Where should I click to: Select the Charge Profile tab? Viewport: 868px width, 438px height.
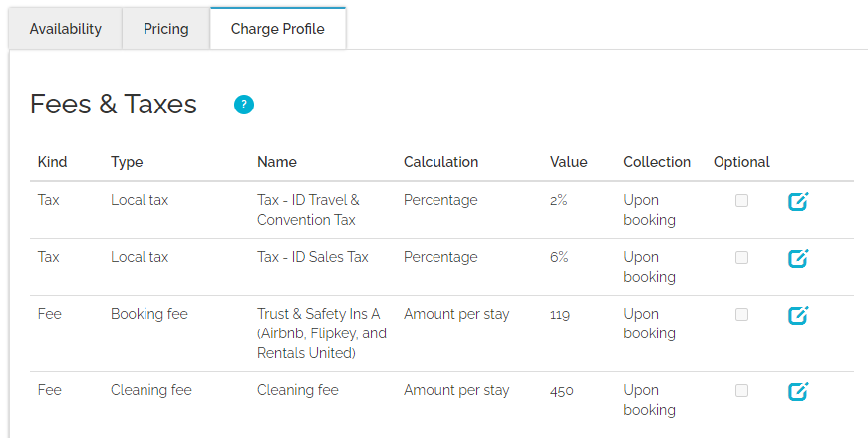[x=277, y=29]
